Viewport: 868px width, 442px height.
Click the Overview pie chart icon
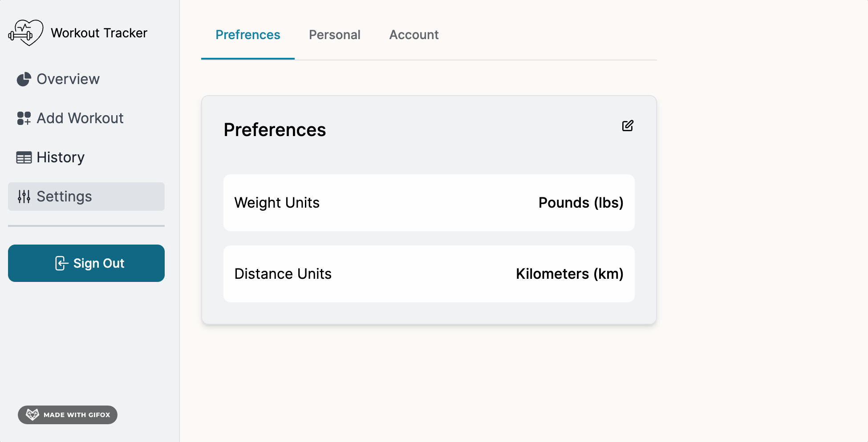24,79
